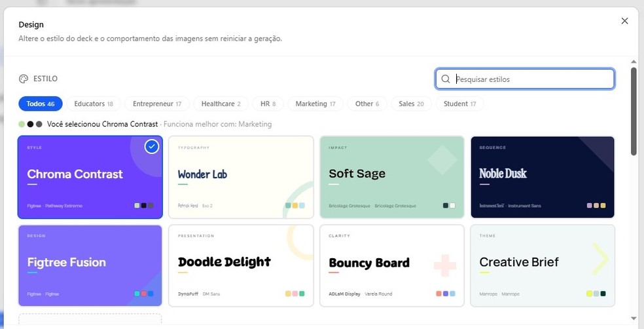Viewport: 644px width, 329px height.
Task: Choose the Noble Dusk style card
Action: pos(543,177)
